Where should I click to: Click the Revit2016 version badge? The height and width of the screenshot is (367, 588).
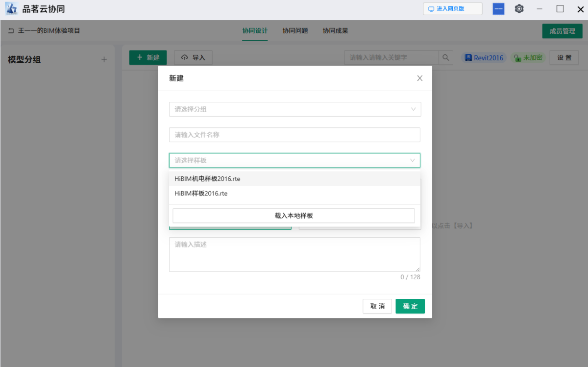pos(484,58)
